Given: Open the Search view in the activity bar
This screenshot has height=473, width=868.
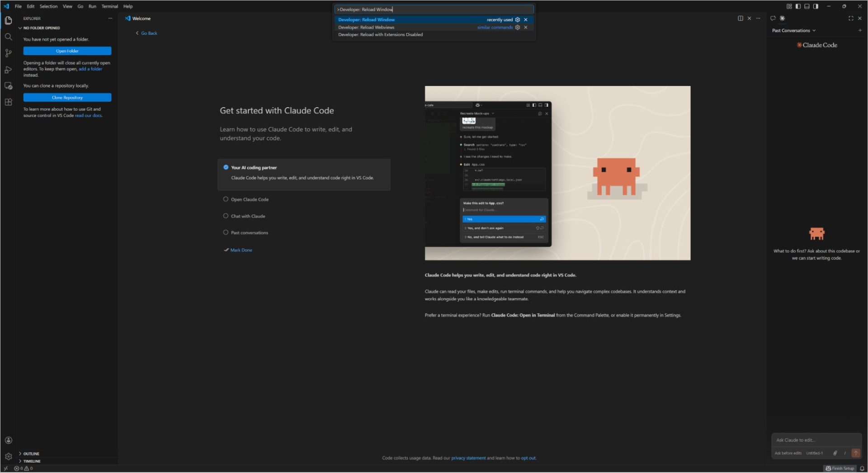Looking at the screenshot, I should point(8,37).
